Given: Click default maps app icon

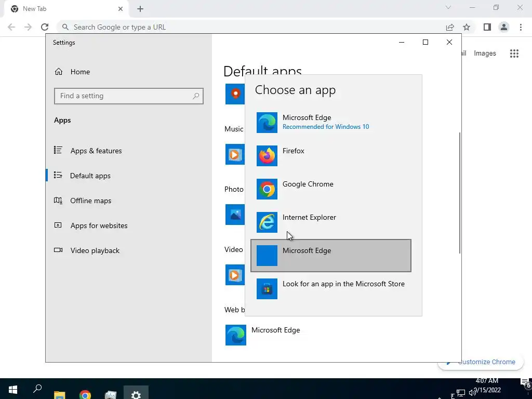Looking at the screenshot, I should [x=235, y=94].
